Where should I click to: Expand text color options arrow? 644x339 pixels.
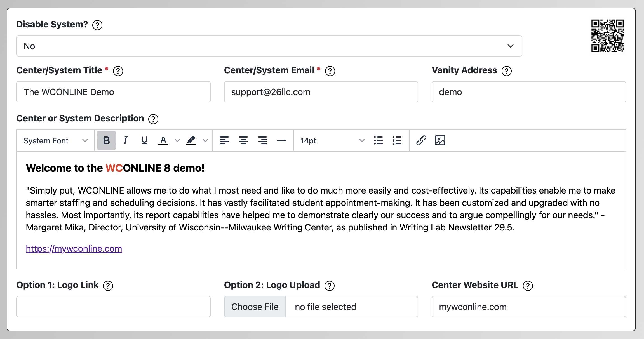[x=177, y=140]
